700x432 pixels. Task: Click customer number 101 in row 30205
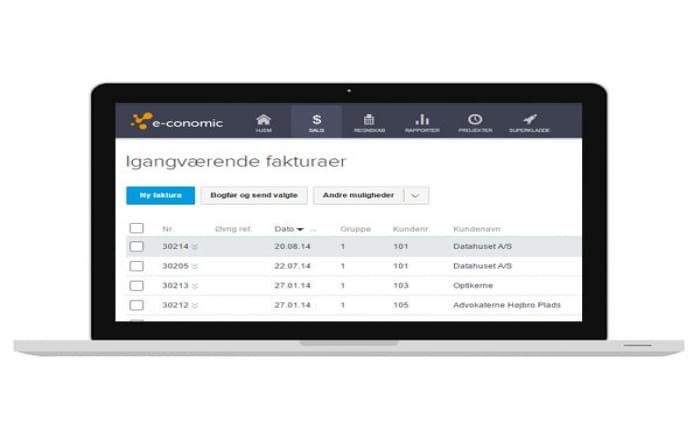pos(401,266)
